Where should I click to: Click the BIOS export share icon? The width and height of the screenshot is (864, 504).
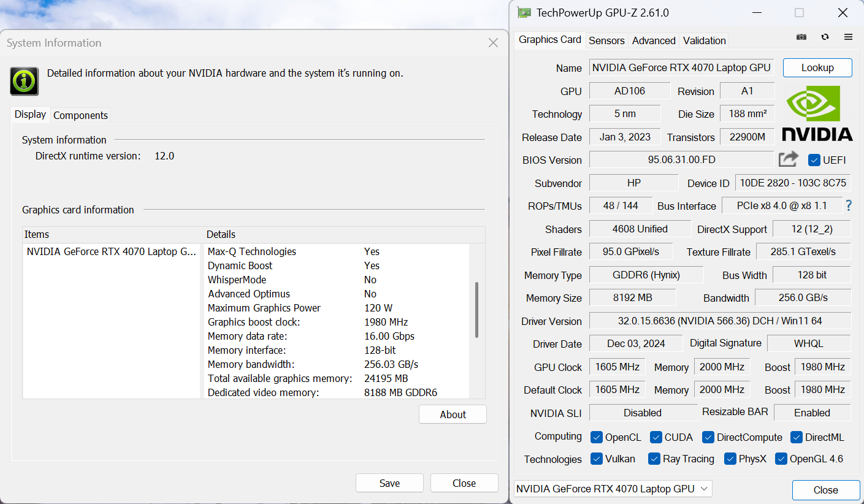point(789,159)
